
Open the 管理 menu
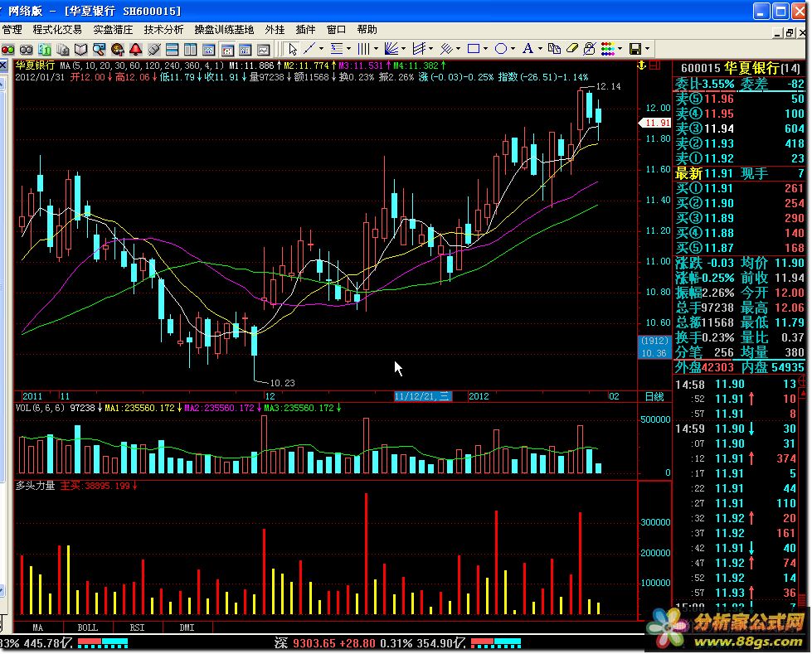pyautogui.click(x=12, y=30)
